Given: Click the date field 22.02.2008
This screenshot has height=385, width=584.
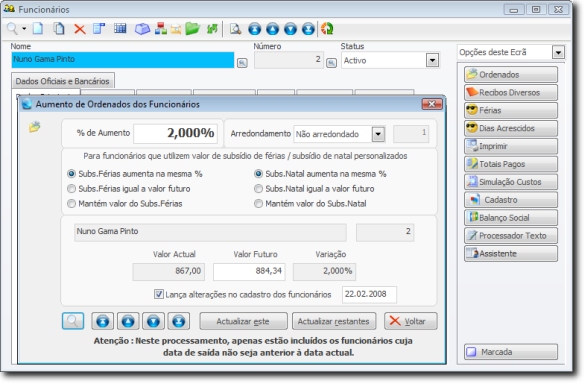Looking at the screenshot, I should [x=369, y=294].
